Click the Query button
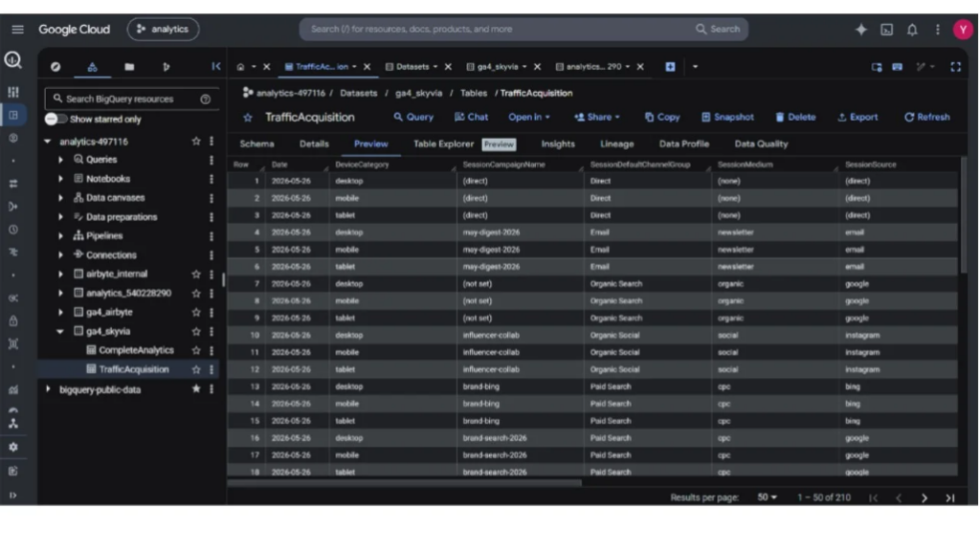Viewport: 980px width, 551px height. tap(413, 117)
